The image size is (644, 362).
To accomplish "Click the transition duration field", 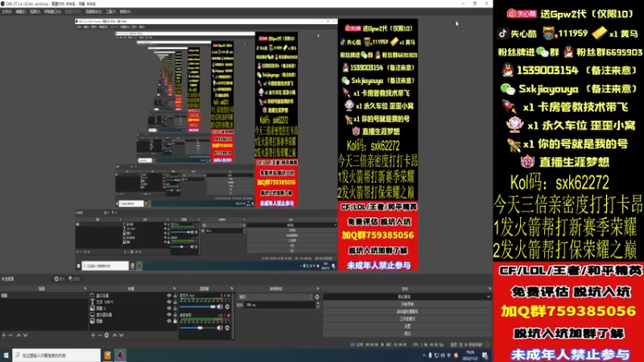I will pos(279,305).
